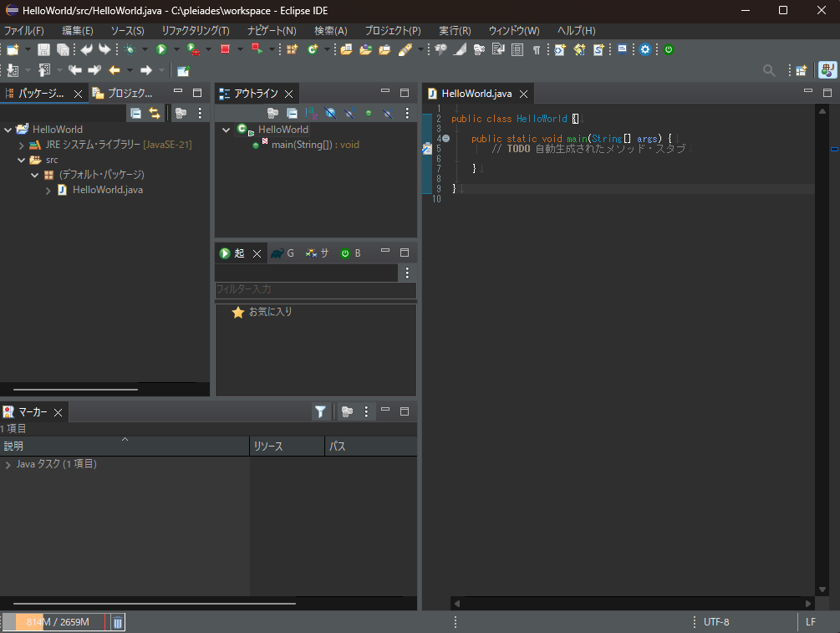The height and width of the screenshot is (633, 840).
Task: Click the green Run button in toolbar
Action: tap(161, 49)
